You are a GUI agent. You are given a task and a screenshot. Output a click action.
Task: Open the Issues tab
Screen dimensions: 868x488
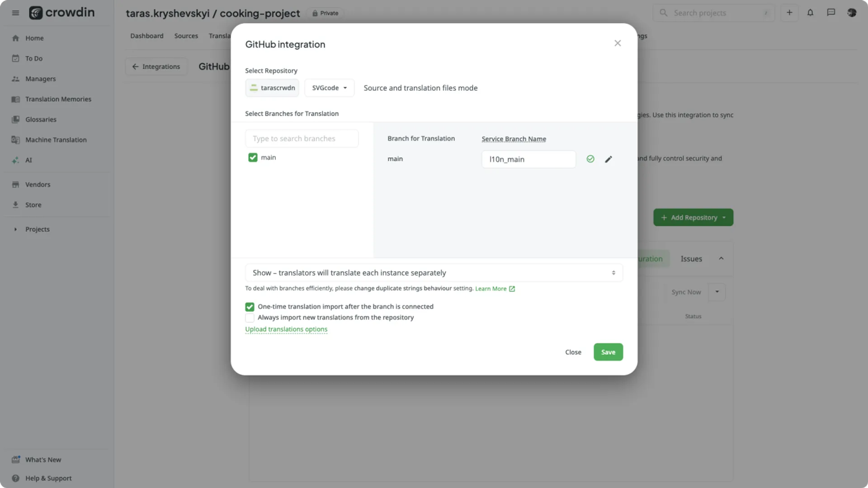coord(691,259)
